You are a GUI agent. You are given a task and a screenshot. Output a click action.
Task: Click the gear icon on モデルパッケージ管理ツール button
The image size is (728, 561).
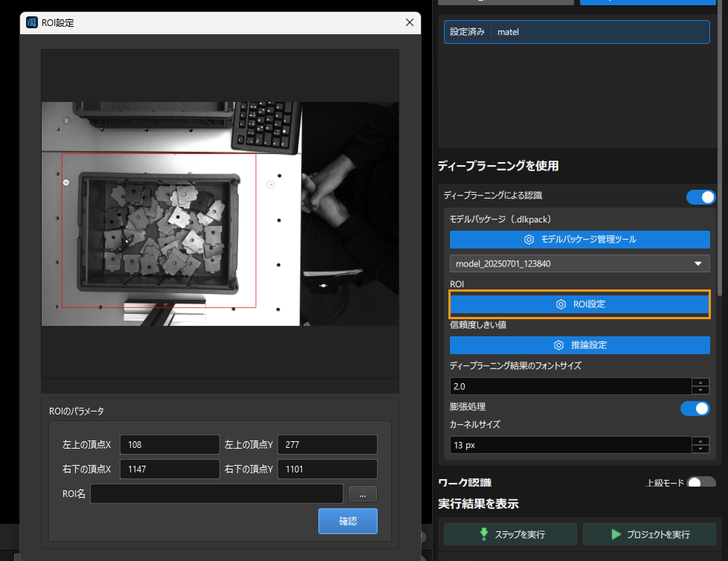coord(529,240)
